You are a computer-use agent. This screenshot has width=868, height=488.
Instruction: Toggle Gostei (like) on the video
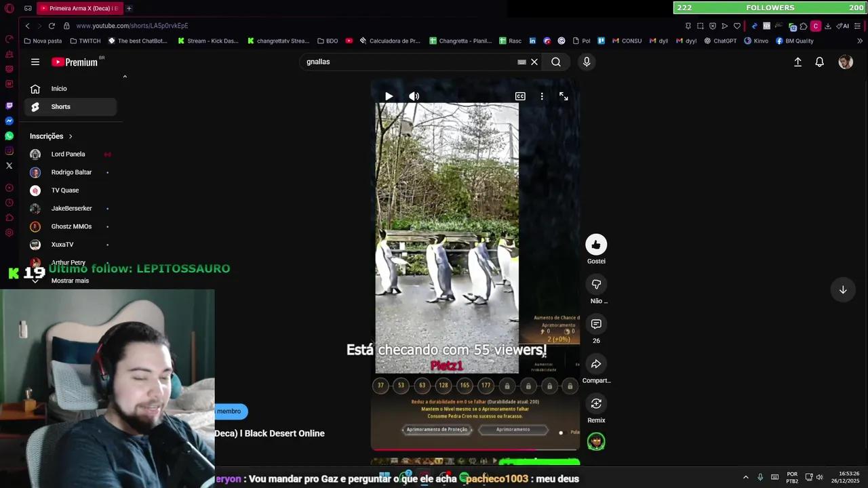596,245
